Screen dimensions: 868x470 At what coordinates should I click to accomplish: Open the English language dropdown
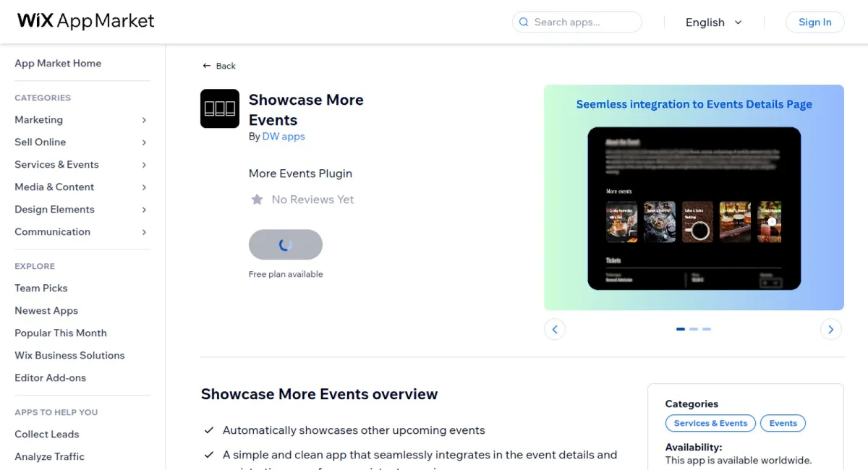[x=713, y=22]
